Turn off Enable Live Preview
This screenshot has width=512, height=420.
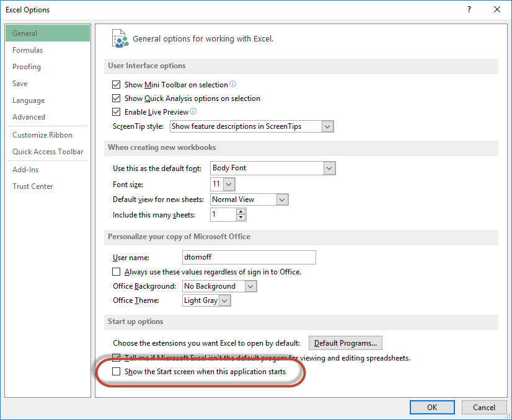(116, 112)
